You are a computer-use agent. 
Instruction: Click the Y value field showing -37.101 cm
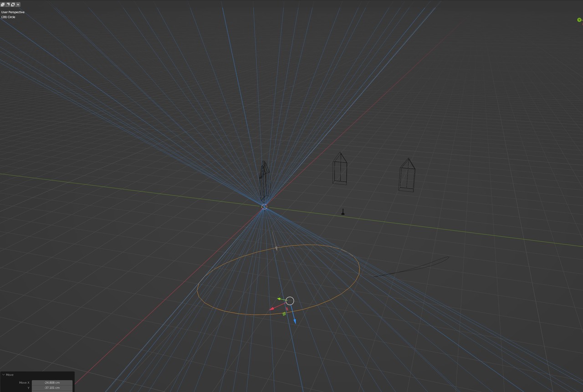coord(52,388)
